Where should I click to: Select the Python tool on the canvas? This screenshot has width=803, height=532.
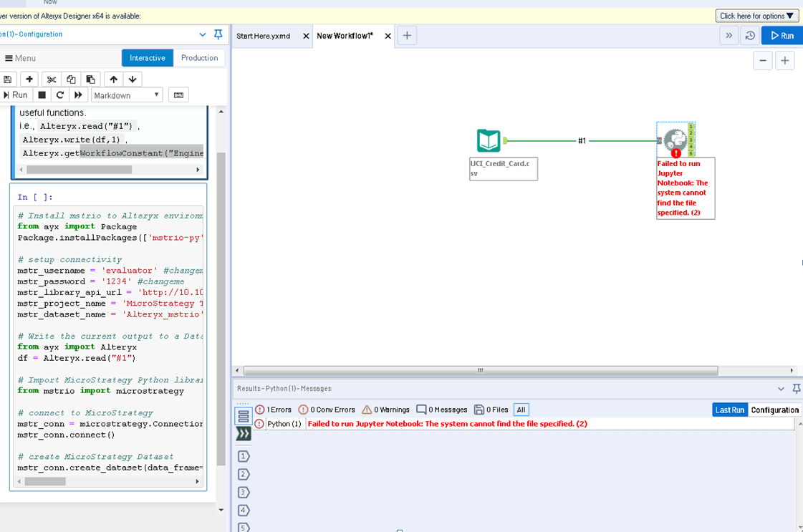(x=674, y=139)
